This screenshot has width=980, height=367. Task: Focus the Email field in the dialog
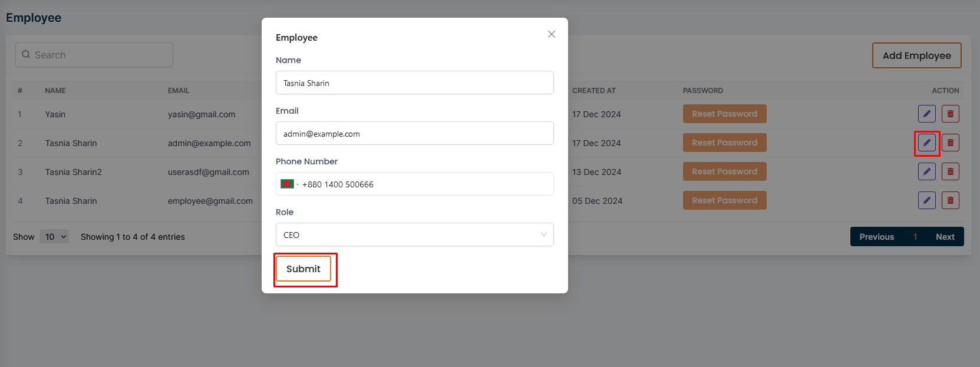tap(414, 134)
